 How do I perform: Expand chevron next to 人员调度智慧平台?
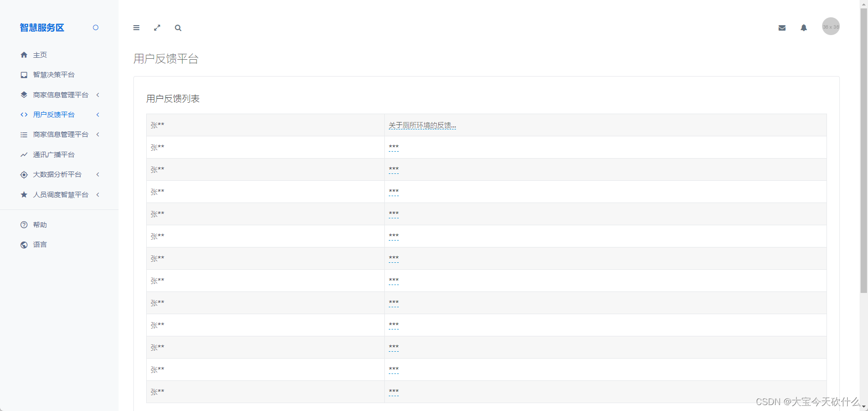click(98, 195)
